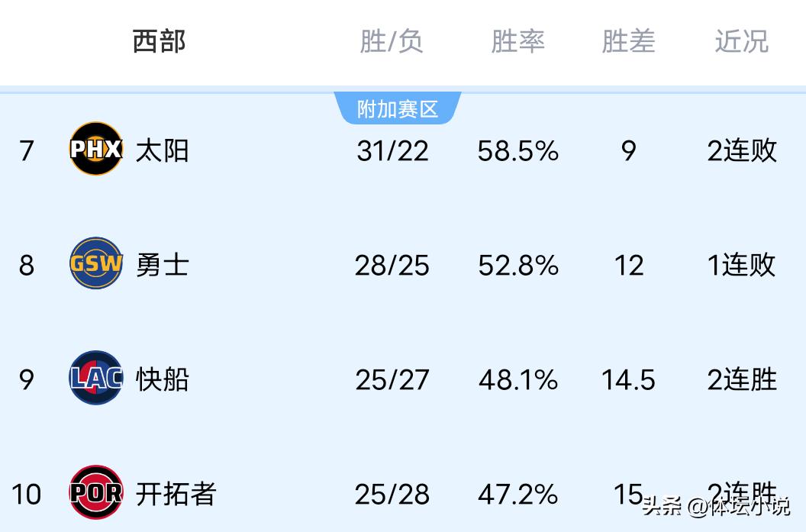The height and width of the screenshot is (532, 806).
Task: Click the 头条 @体坛小说 watermark
Action: pyautogui.click(x=715, y=506)
